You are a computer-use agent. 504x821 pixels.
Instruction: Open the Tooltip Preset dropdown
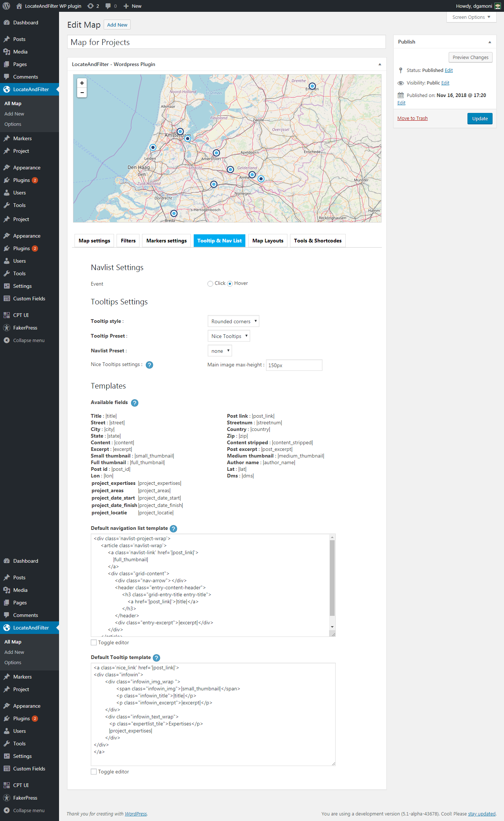(229, 336)
